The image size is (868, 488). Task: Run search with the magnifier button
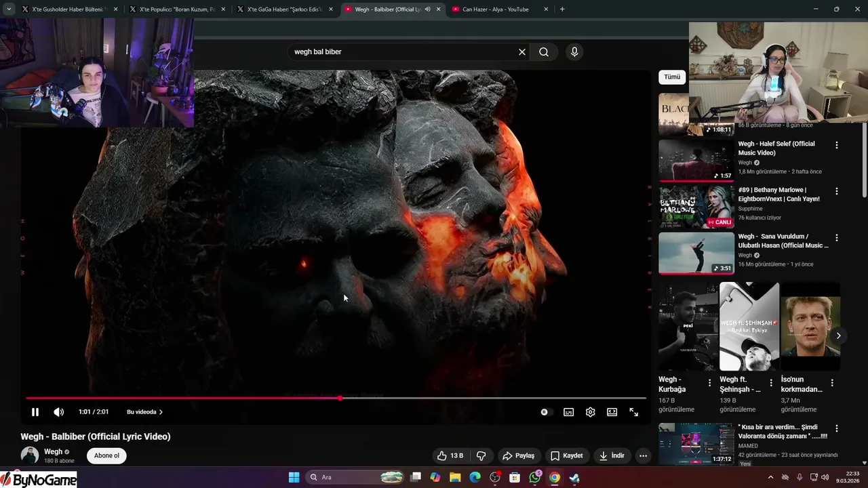pyautogui.click(x=544, y=52)
